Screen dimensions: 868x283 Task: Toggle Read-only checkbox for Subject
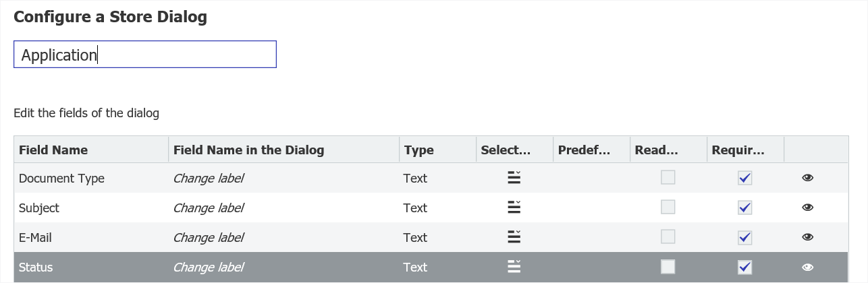point(668,208)
